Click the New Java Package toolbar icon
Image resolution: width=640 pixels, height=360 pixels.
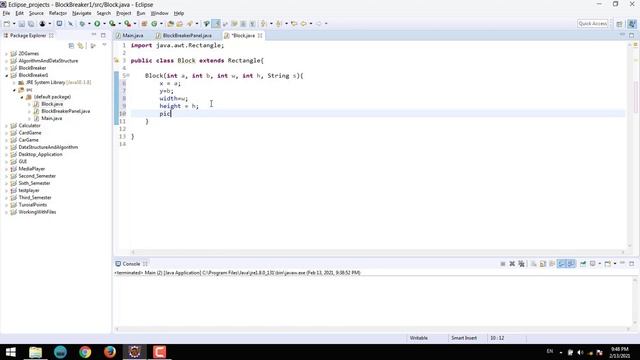(x=144, y=24)
